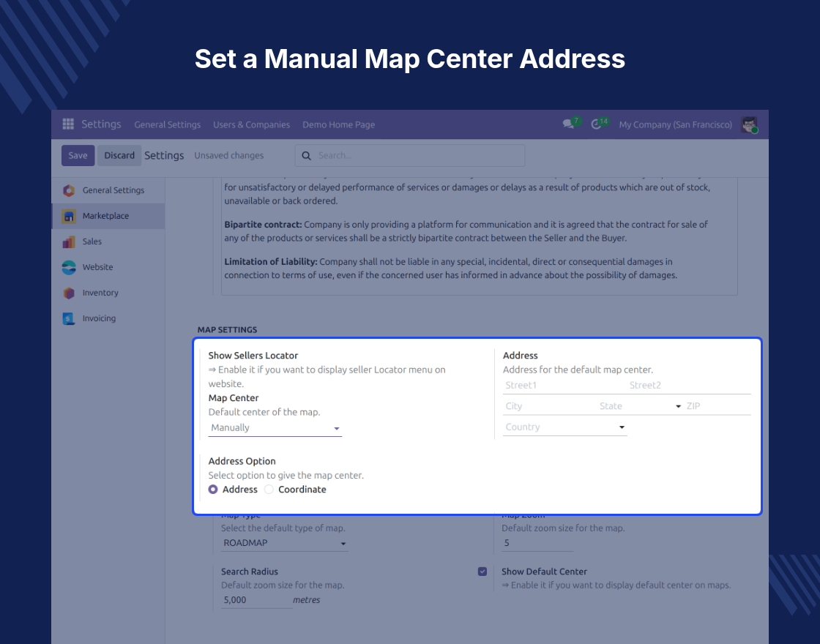Click the Street2 address field
The width and height of the screenshot is (820, 644).
[689, 385]
